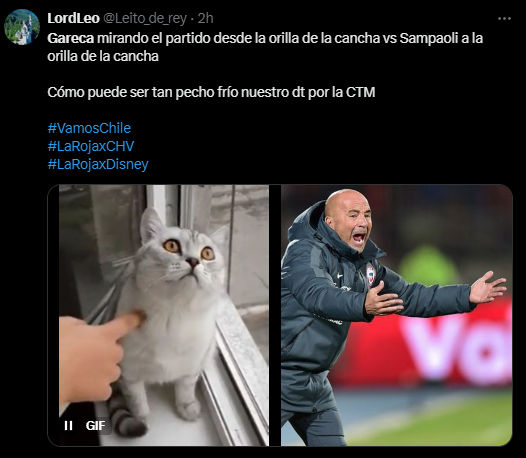Open the #LaRojaxDisney hashtag
Image resolution: width=526 pixels, height=458 pixels.
98,164
